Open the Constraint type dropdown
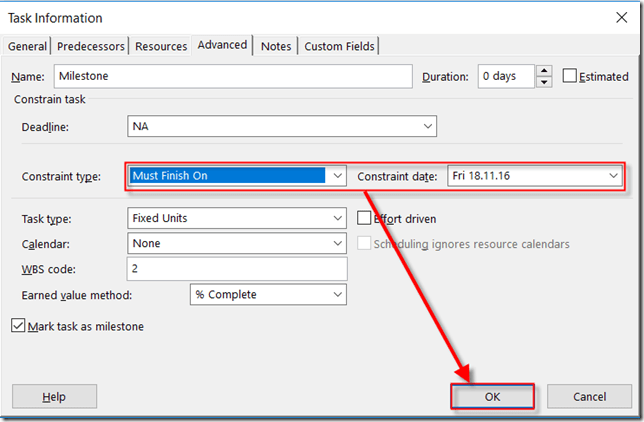 337,176
